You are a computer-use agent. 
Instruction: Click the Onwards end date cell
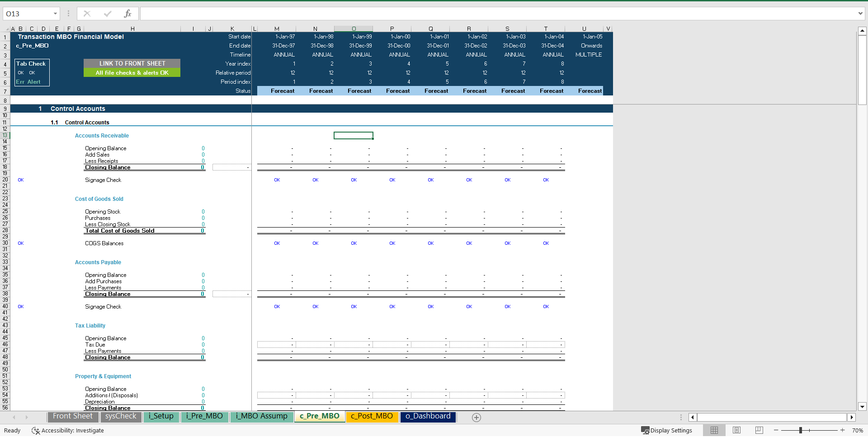[x=591, y=46]
